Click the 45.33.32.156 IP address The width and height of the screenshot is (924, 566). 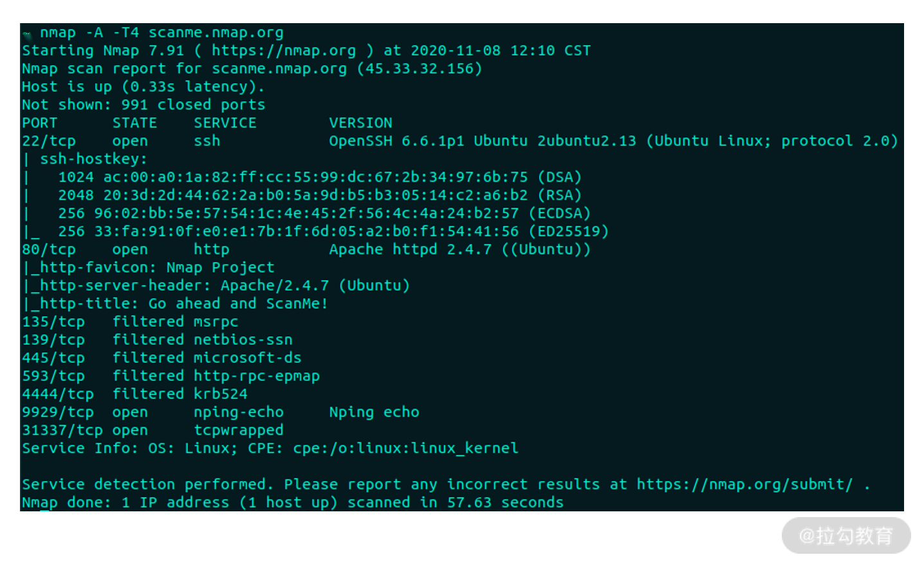419,69
